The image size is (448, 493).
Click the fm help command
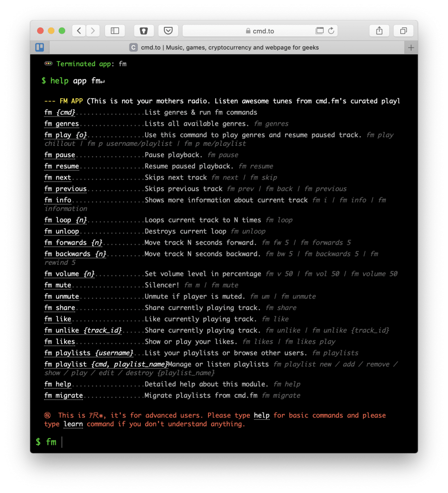58,384
